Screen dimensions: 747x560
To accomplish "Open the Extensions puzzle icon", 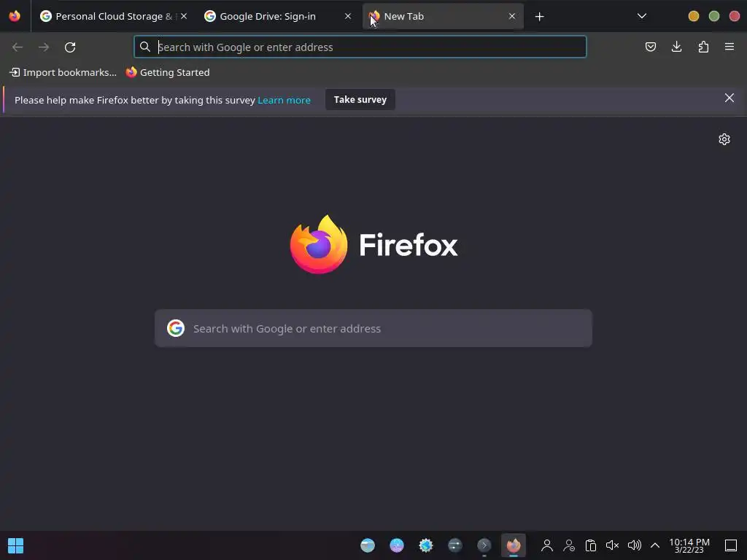I will coord(703,47).
